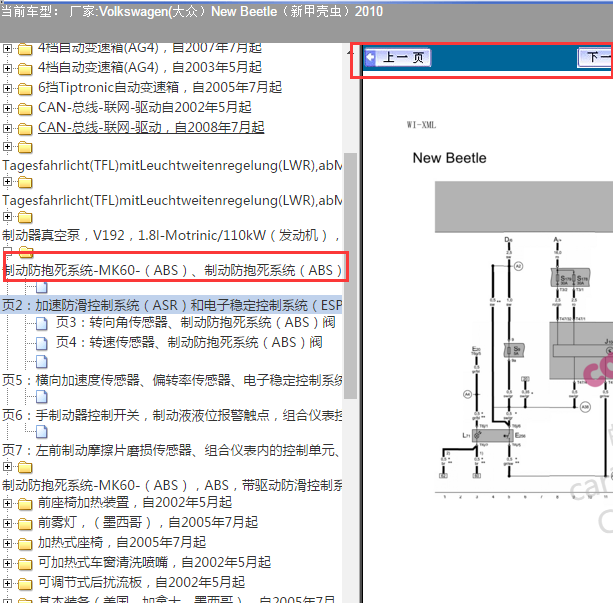Open 可加热式车窗清洗喷嘴 自2002年5月起 entry
The width and height of the screenshot is (613, 603).
pyautogui.click(x=154, y=562)
